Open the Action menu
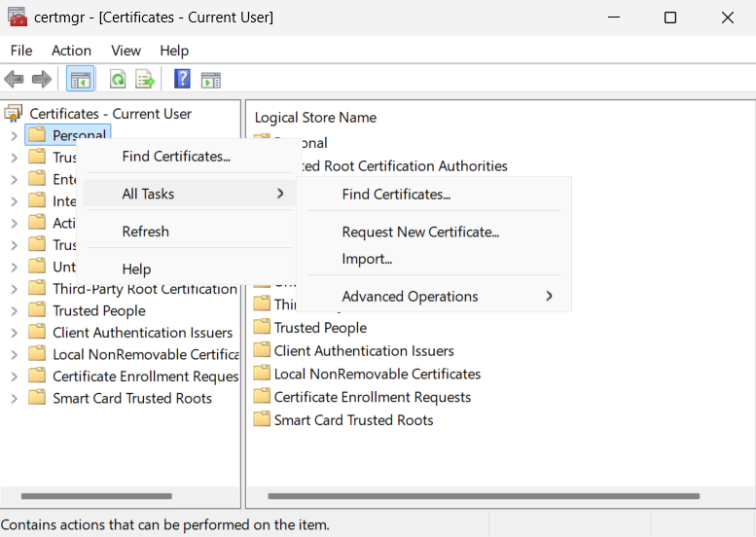Screen dimensions: 756x537 point(71,51)
